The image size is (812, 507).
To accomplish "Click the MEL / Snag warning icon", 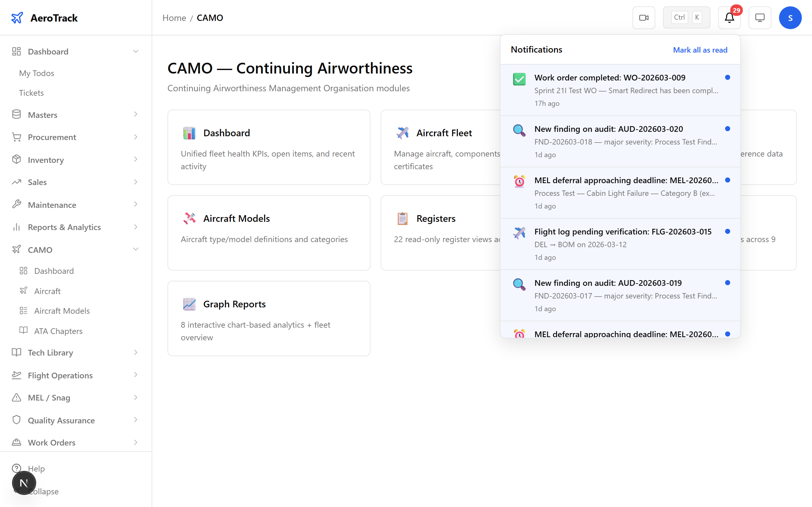I will tap(16, 397).
